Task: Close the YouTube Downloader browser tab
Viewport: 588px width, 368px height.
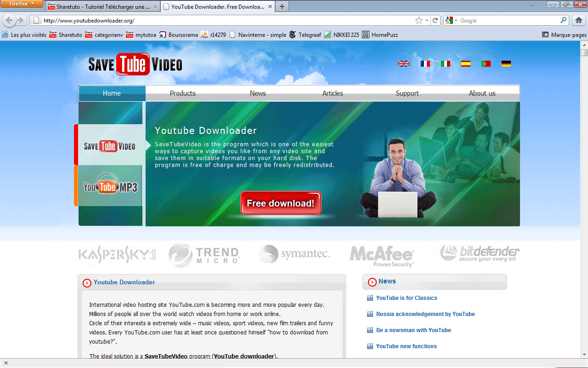Action: (x=270, y=7)
